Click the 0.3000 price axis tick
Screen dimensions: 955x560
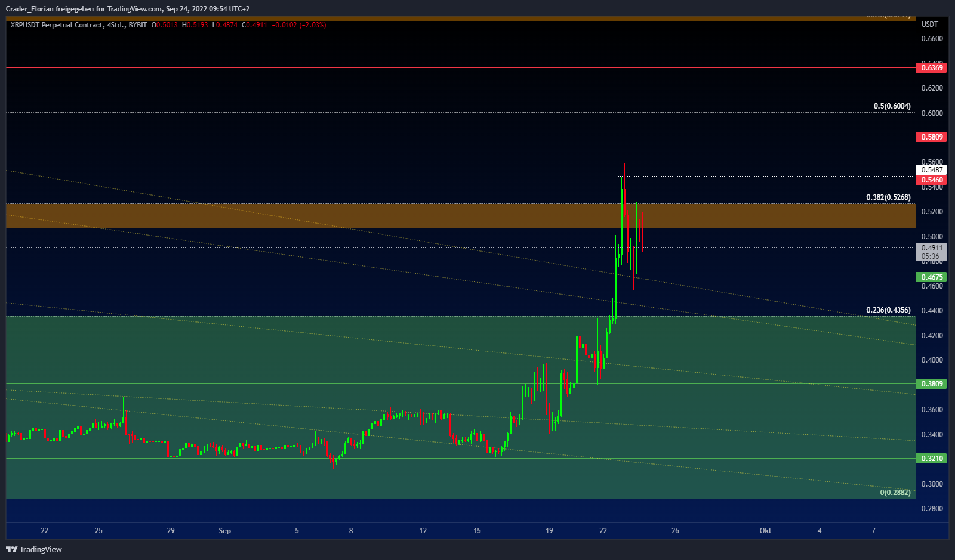[932, 484]
